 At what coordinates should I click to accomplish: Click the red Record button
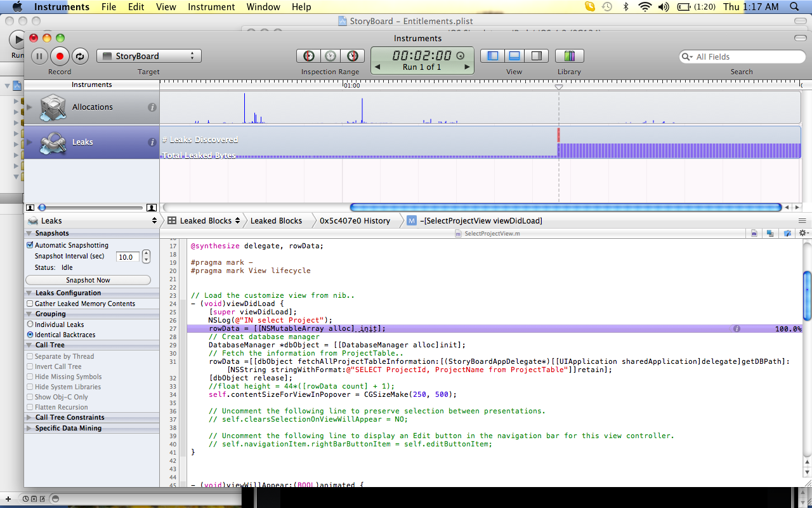[x=60, y=56]
